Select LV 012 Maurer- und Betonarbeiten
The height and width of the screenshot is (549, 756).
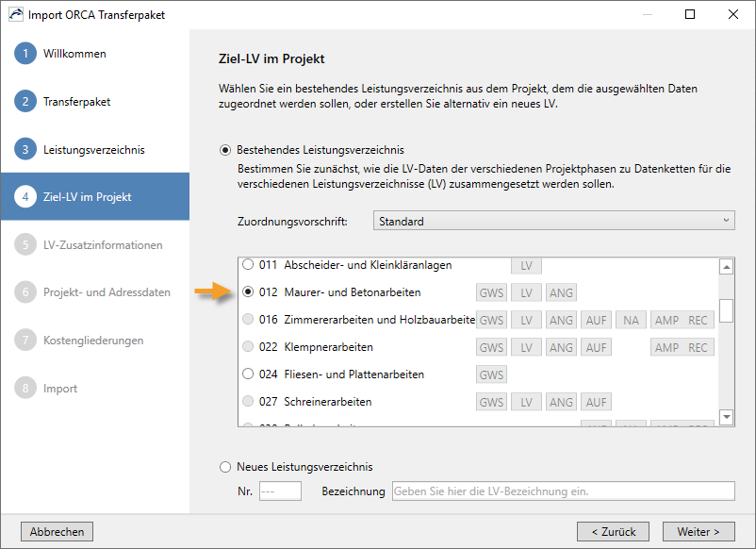pyautogui.click(x=248, y=291)
